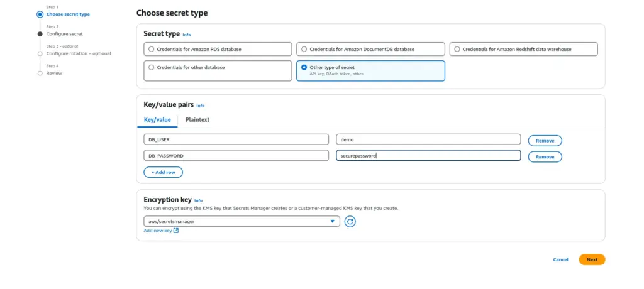The height and width of the screenshot is (289, 644).
Task: Select Credentials for Amazon DocumentDB database
Action: (304, 49)
